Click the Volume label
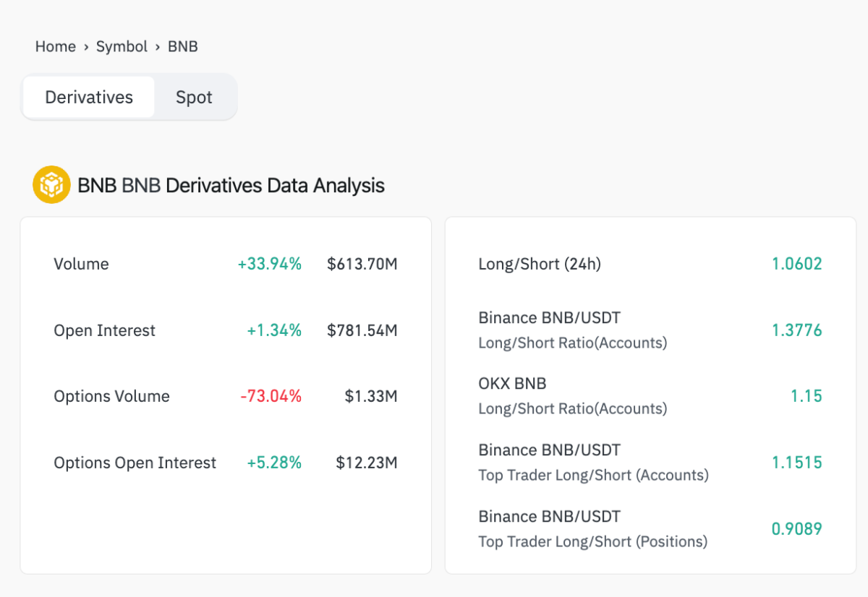Screen dimensions: 868x597 [x=81, y=264]
